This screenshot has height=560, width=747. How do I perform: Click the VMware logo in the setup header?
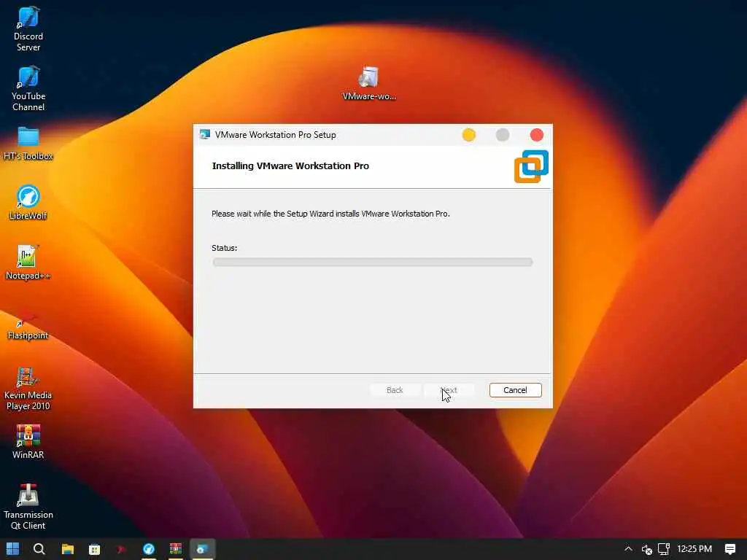point(531,166)
